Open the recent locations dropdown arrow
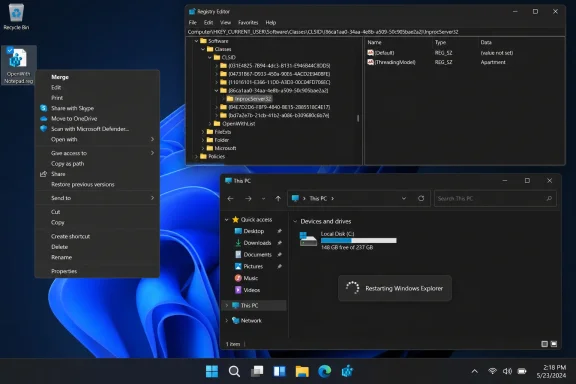Screen dimensions: 576x384 coord(263,198)
